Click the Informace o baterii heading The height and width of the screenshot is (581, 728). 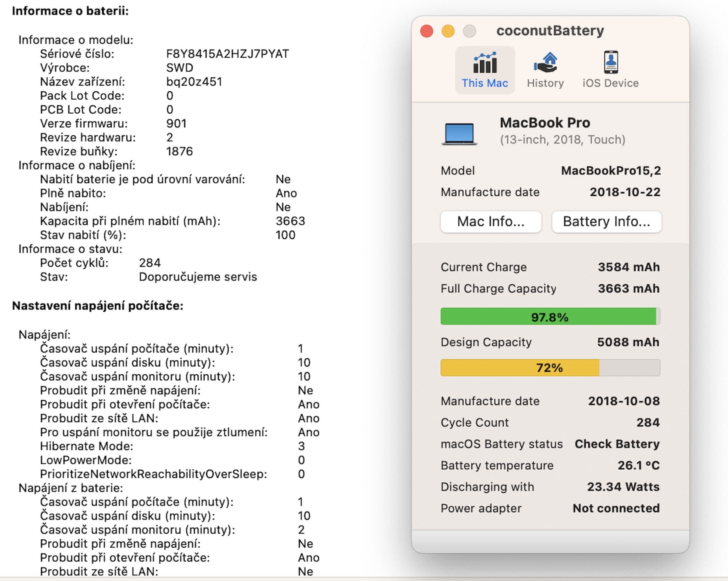coord(70,11)
